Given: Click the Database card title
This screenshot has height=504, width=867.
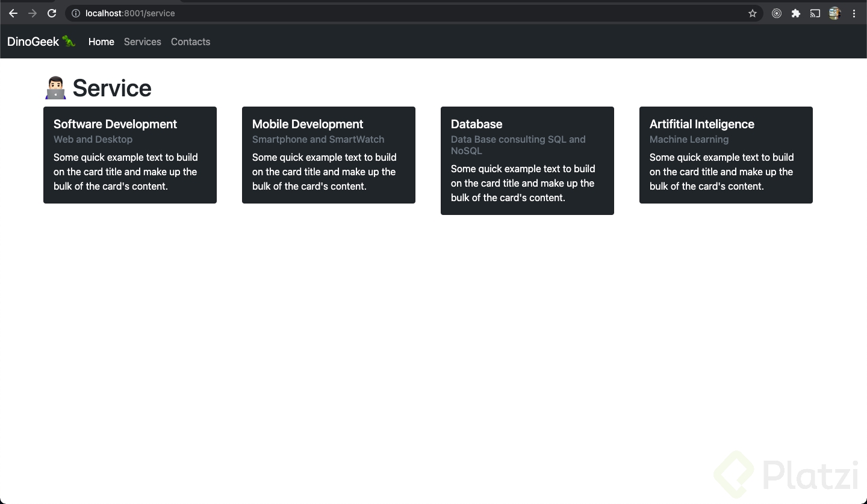Looking at the screenshot, I should 476,124.
